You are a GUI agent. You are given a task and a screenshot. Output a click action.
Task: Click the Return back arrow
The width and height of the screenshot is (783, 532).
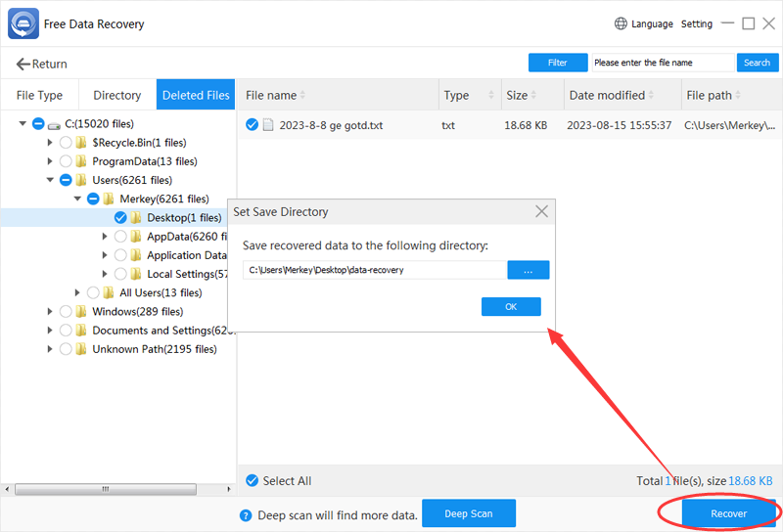[23, 64]
